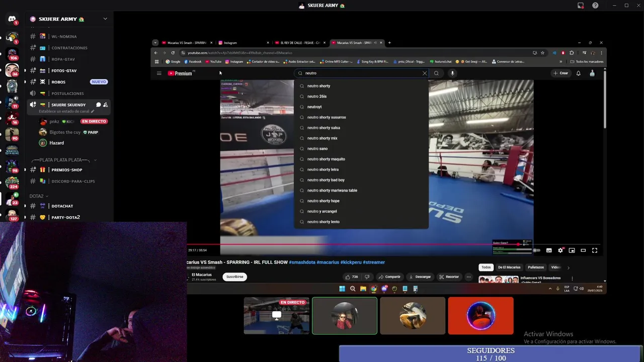Select the 'Todos' filter chip

[486, 267]
